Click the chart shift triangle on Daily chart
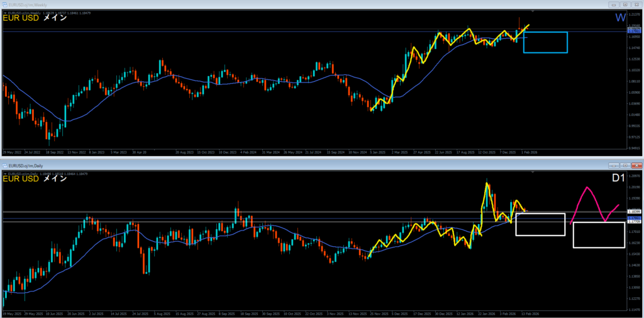 click(x=533, y=172)
